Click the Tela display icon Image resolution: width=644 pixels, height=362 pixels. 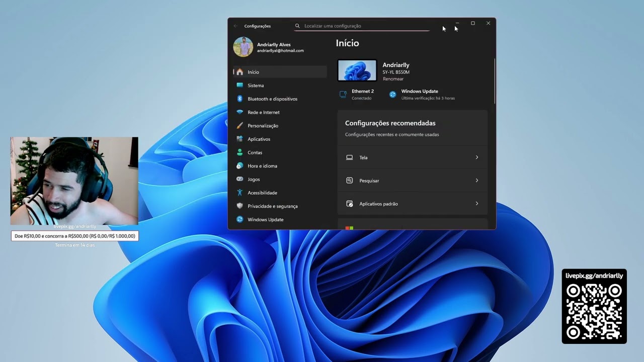click(350, 157)
